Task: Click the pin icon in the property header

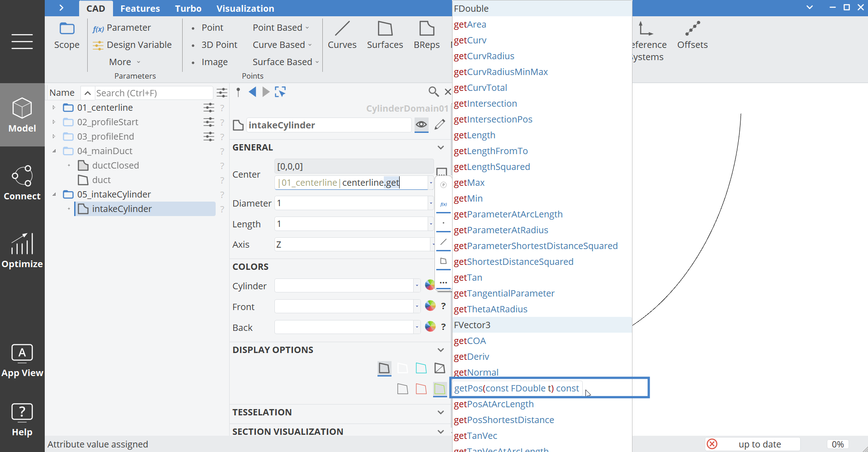Action: 238,92
